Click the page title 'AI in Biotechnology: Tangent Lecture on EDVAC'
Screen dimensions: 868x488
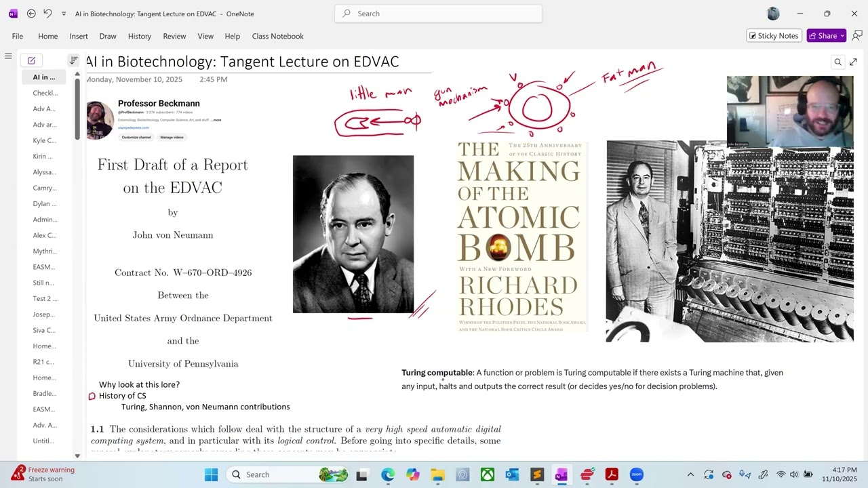[x=242, y=62]
